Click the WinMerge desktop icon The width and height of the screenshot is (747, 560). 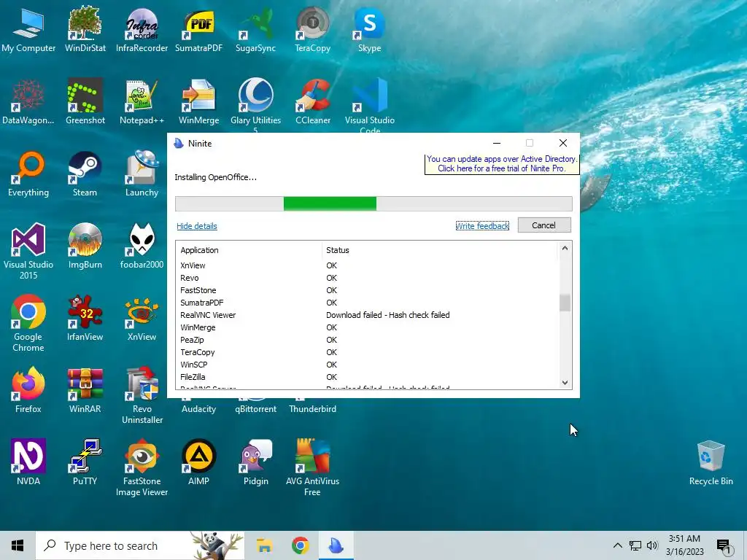[198, 102]
